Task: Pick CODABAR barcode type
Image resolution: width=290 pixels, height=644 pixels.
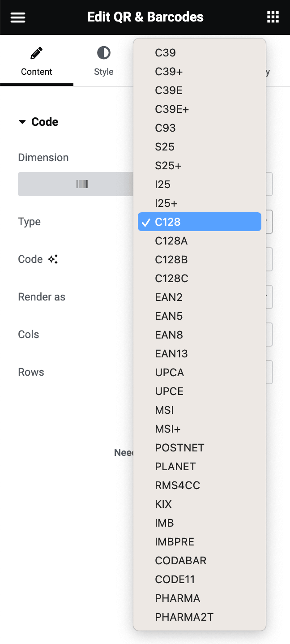Action: click(180, 561)
